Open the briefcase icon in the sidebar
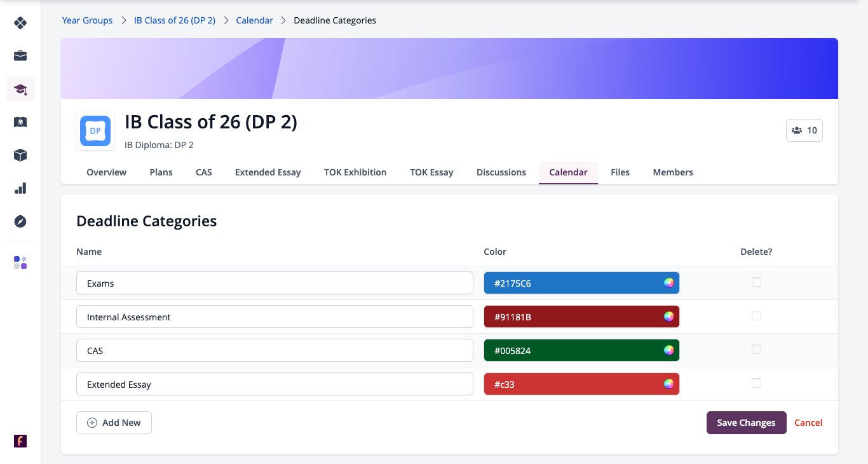This screenshot has width=868, height=464. click(20, 56)
